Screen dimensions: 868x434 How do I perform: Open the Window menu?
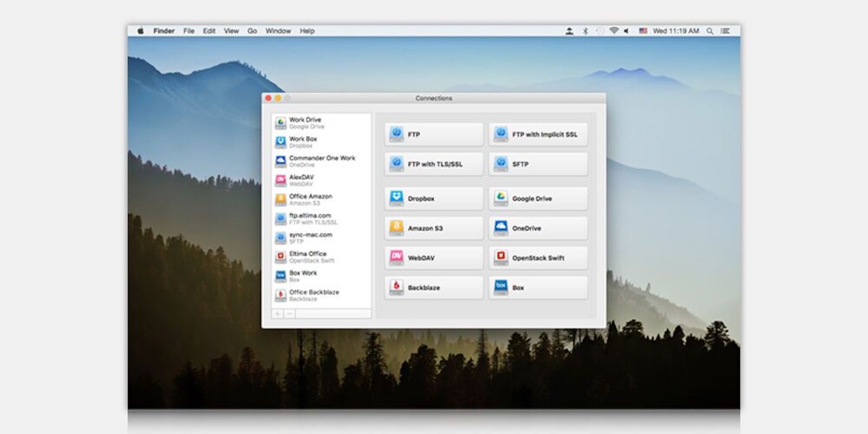(278, 31)
